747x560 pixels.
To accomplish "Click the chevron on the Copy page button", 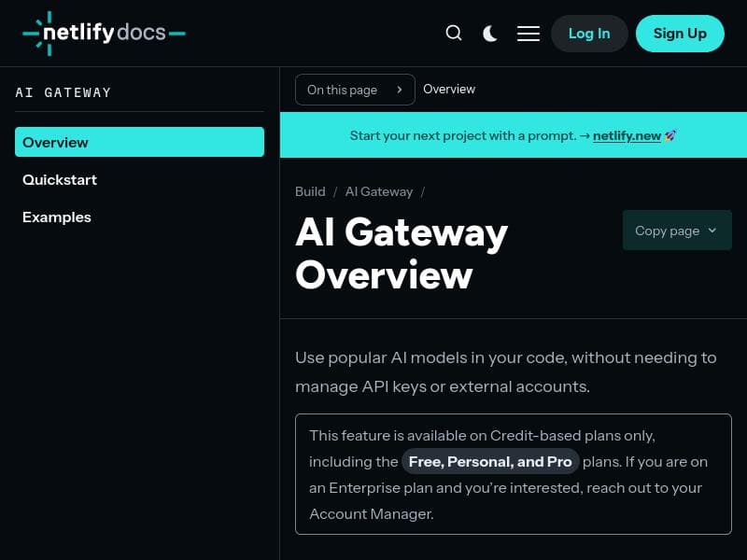I will pyautogui.click(x=712, y=231).
